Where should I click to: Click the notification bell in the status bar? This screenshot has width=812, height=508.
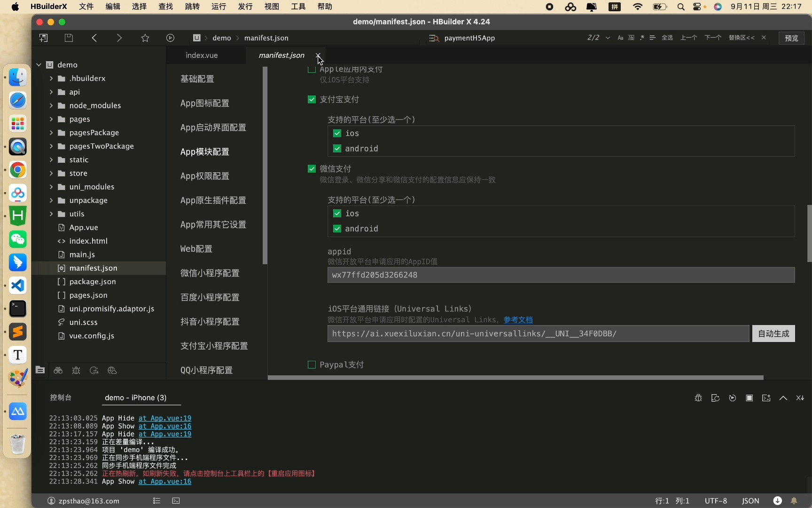click(794, 501)
